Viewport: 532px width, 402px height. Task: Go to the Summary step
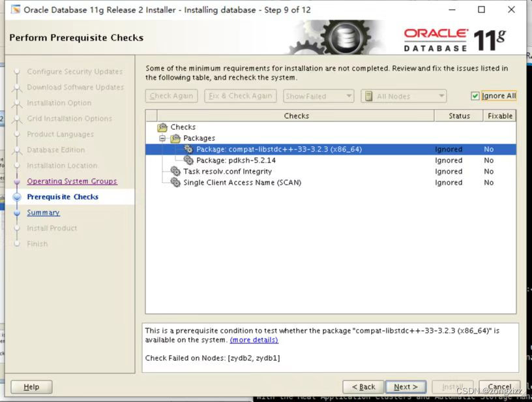point(43,212)
